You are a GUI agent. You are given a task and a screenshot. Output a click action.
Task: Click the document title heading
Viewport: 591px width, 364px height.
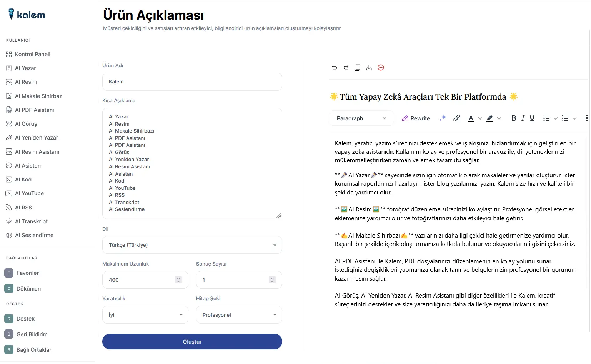(423, 97)
